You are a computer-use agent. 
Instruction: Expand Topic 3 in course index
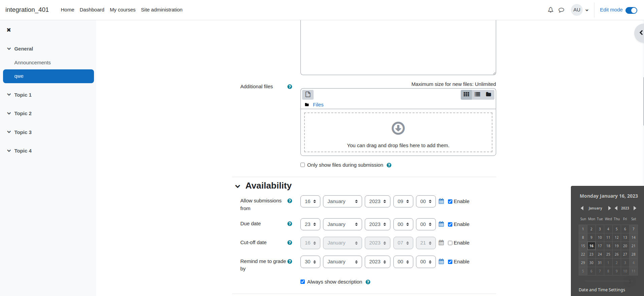[x=9, y=132]
